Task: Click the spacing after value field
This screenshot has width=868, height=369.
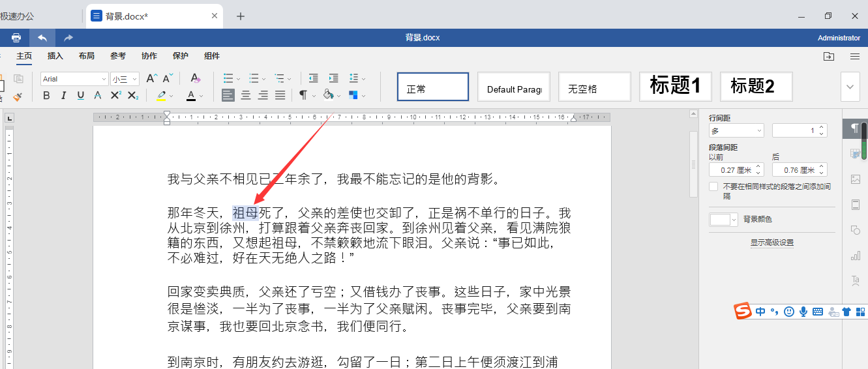Action: point(800,170)
